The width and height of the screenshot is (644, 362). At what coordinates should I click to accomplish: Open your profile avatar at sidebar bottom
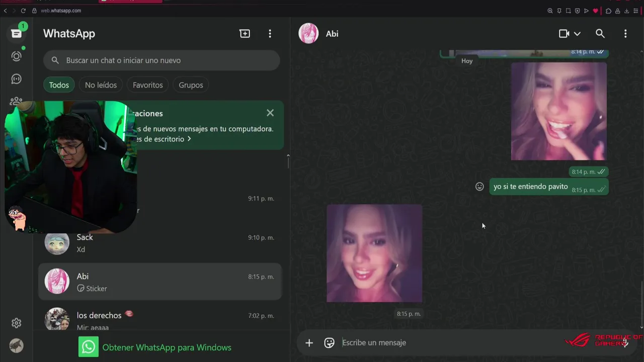[x=17, y=345]
